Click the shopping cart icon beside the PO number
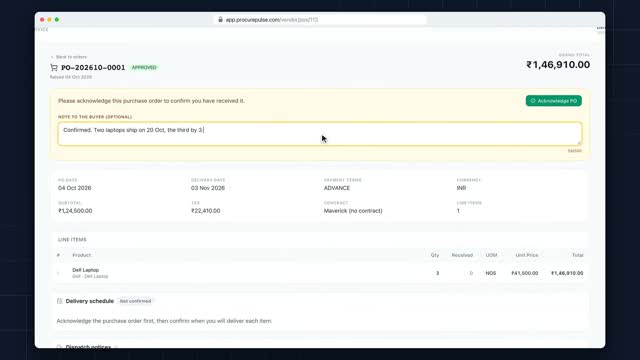The width and height of the screenshot is (640, 360). click(54, 67)
